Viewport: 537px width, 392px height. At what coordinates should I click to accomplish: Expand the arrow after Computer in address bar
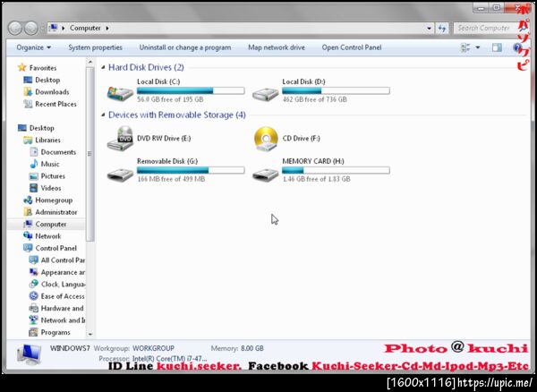(107, 28)
